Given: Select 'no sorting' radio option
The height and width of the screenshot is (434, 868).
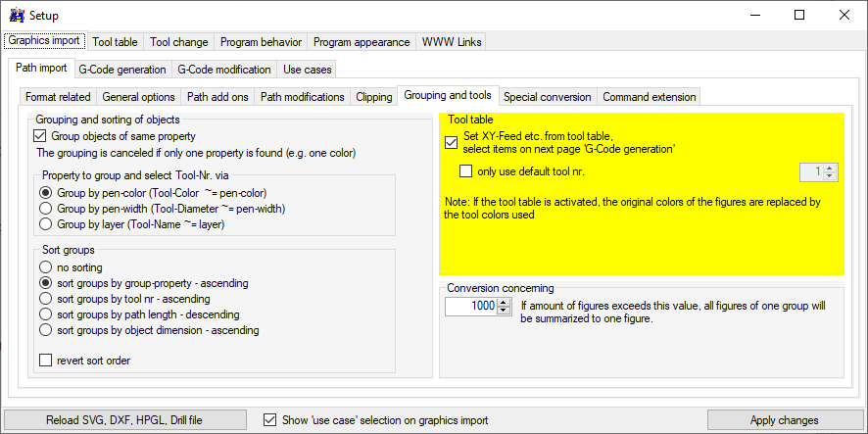Looking at the screenshot, I should pos(45,267).
